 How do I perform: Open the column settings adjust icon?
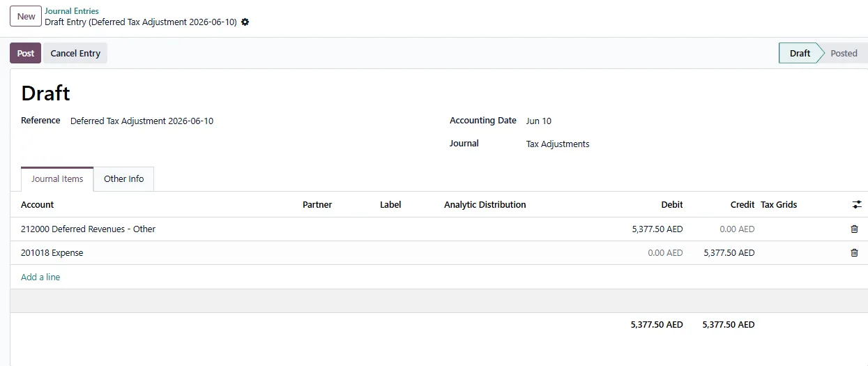coord(857,205)
